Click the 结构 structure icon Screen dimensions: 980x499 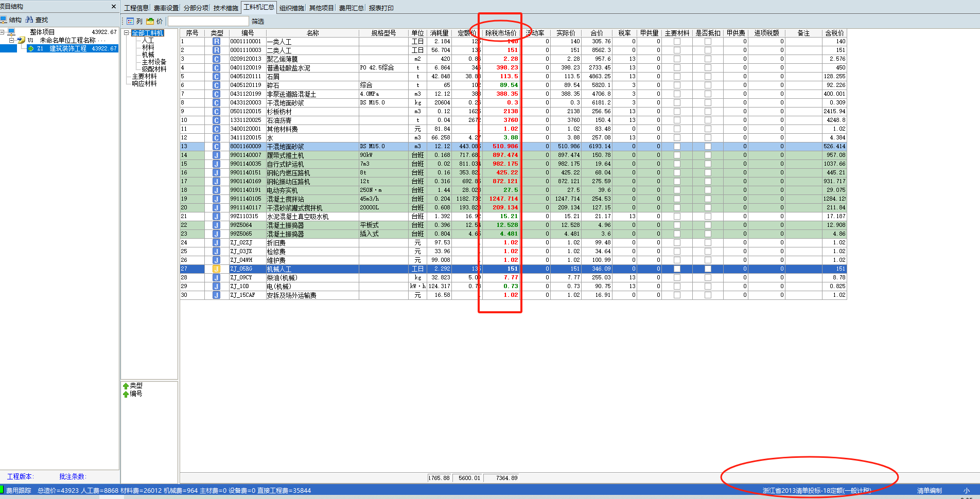coord(4,20)
